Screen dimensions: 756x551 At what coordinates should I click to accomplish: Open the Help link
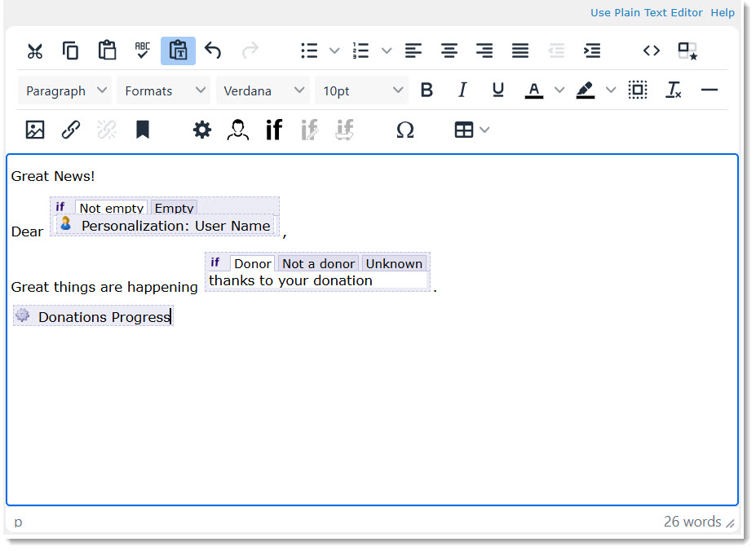pyautogui.click(x=723, y=12)
